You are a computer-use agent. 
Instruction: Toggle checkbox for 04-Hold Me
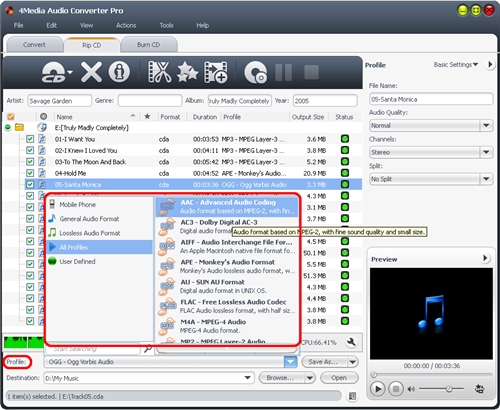[x=30, y=173]
